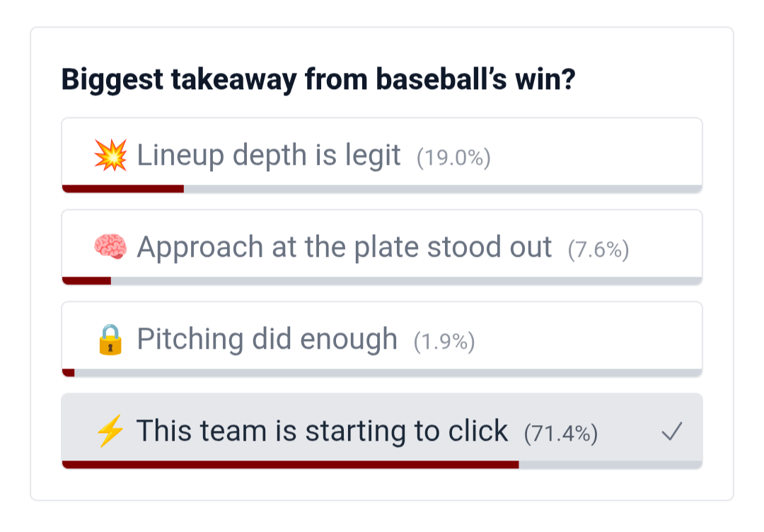Click the "Biggest takeaway" poll question heading
The image size is (764, 532).
(x=318, y=80)
